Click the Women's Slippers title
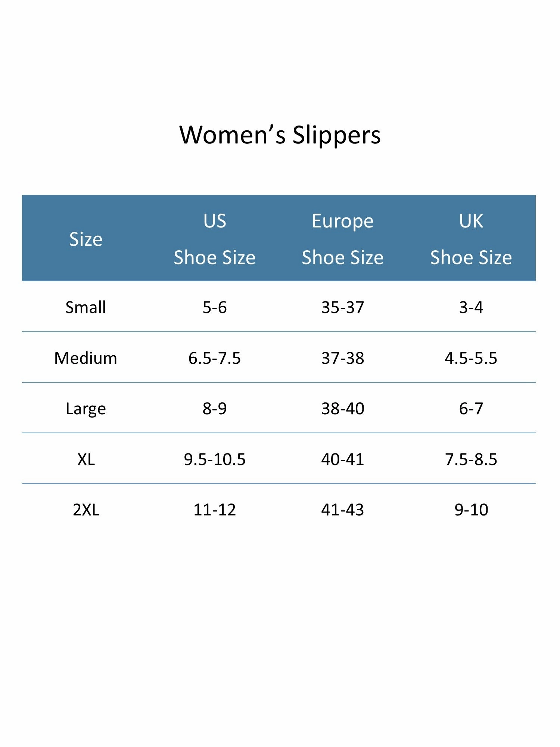This screenshot has width=560, height=747. [280, 135]
